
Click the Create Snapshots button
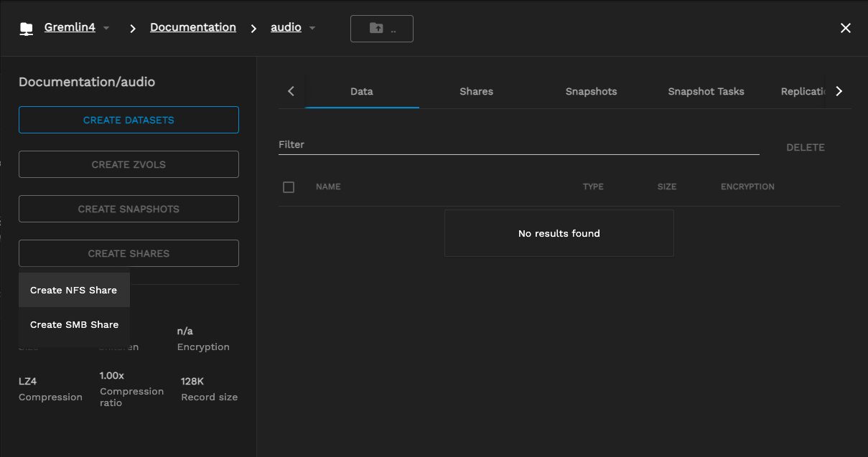129,209
